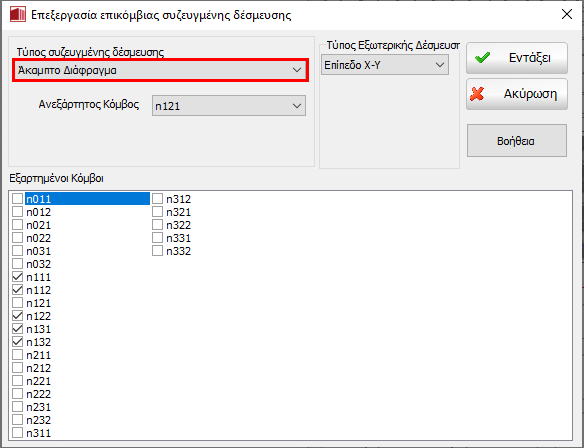Check the n211 node checkbox
584x448 pixels.
coord(18,355)
